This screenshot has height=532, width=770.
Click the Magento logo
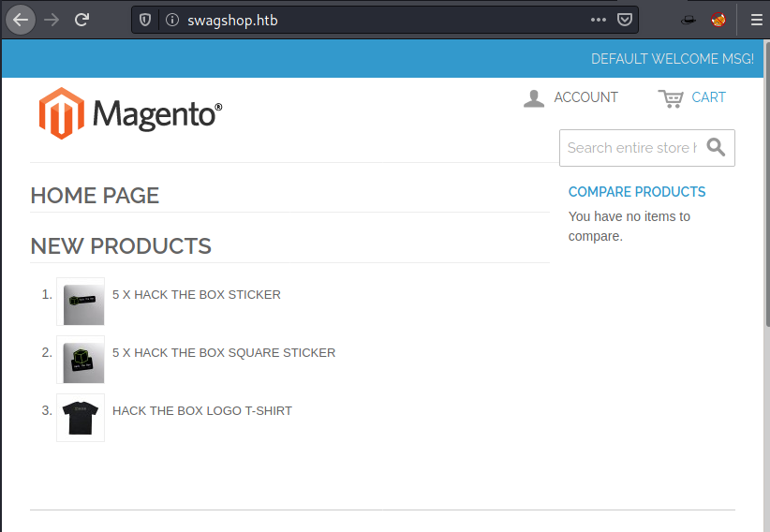click(130, 113)
